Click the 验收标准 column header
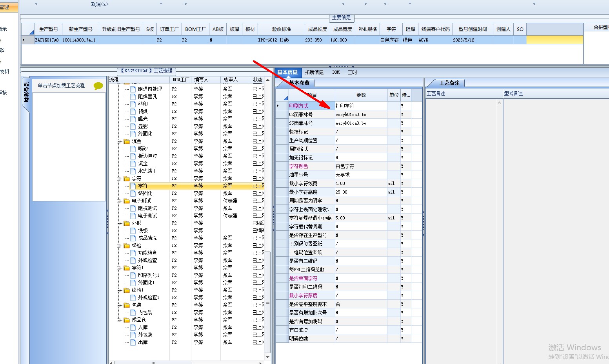Screen dimensions: 609x364 [282, 29]
